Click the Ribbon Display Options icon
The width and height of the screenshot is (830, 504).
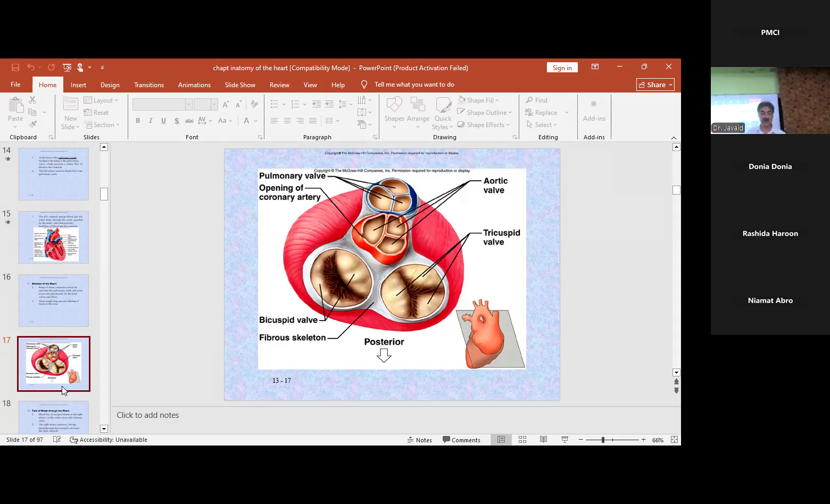point(595,67)
